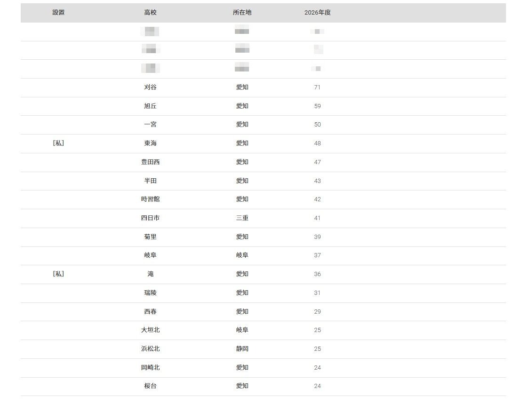Image resolution: width=514 pixels, height=420 pixels.
Task: Open the 瑞陵 school entry
Action: (x=150, y=293)
